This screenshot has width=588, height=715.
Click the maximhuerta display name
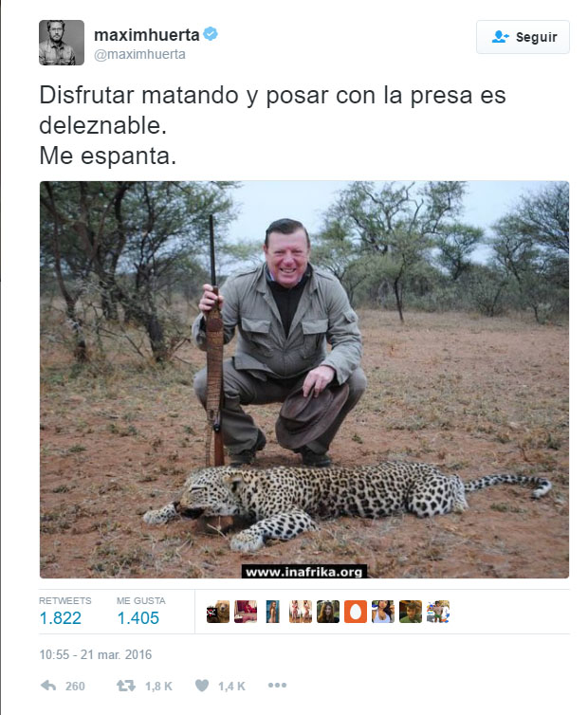click(x=146, y=35)
